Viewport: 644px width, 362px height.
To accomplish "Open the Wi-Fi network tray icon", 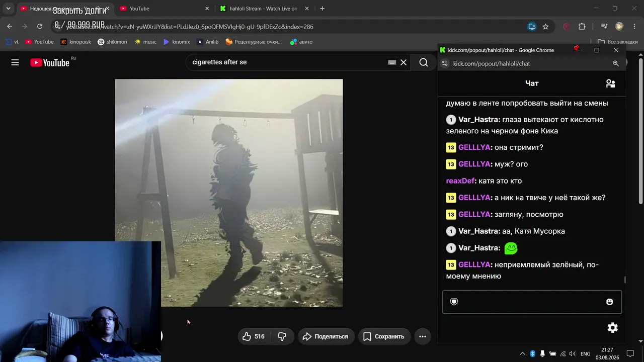I will pos(562,353).
